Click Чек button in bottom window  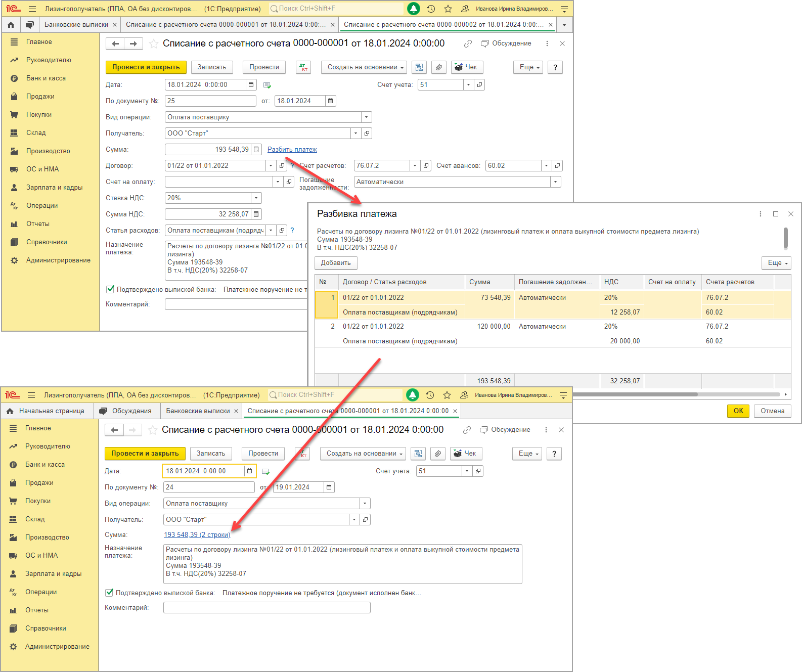[465, 454]
